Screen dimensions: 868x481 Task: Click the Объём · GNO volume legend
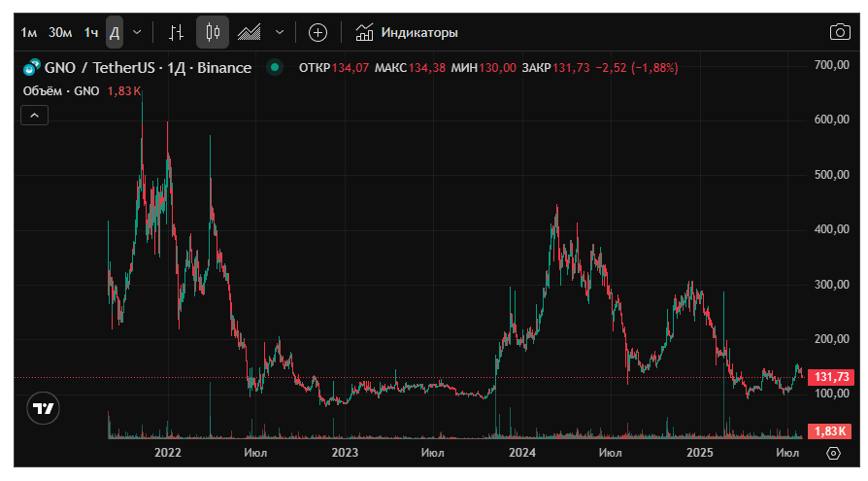coord(61,91)
